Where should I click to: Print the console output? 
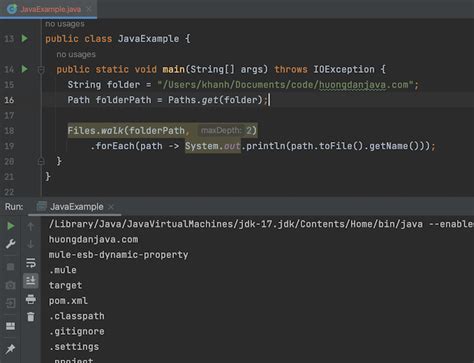(31, 299)
